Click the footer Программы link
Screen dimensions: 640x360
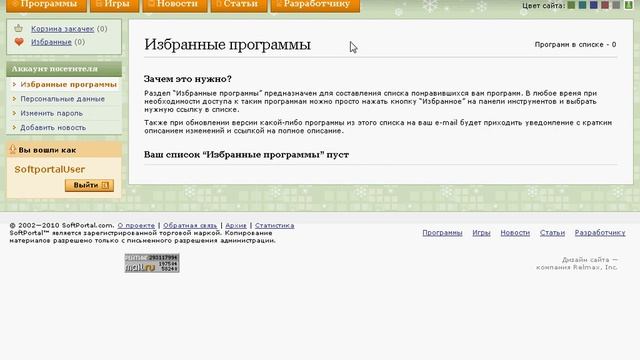442,233
